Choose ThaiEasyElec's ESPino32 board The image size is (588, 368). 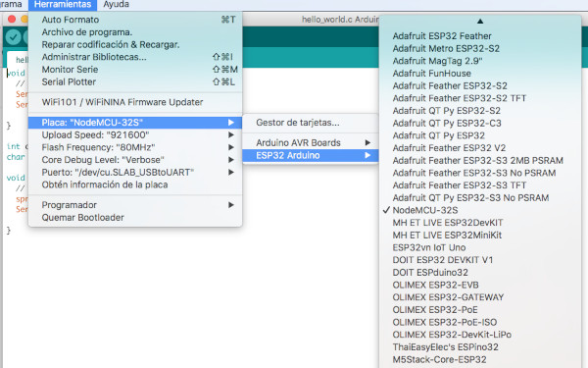[480, 346]
